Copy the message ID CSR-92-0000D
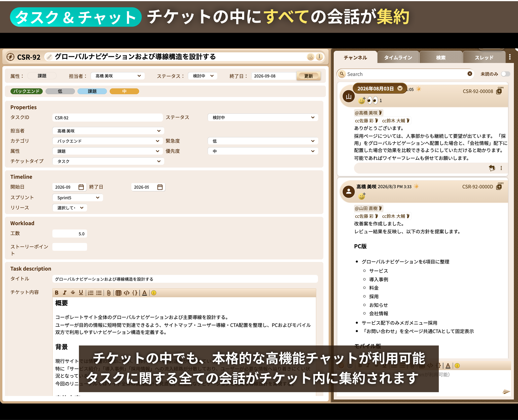The height and width of the screenshot is (420, 518). [x=499, y=187]
